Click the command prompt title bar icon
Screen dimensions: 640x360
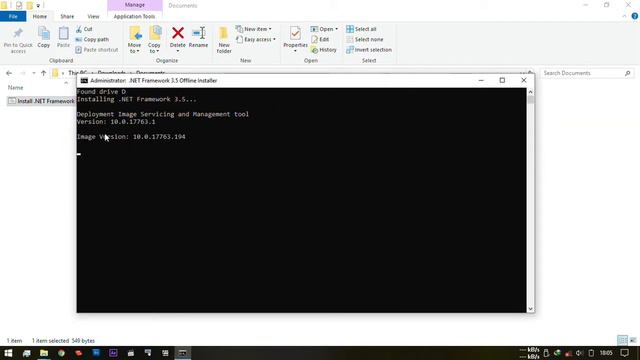point(84,80)
